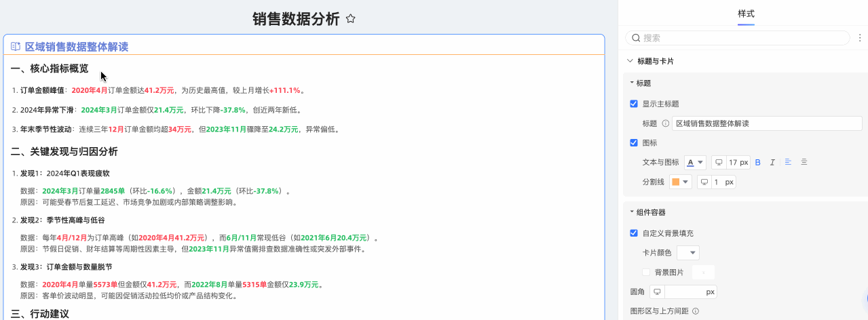Toggle bold for title text
868x320 pixels.
click(758, 162)
